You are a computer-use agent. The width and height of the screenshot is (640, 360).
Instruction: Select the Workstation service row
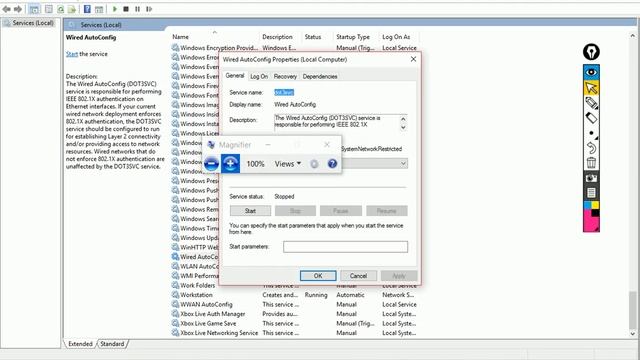coord(295,295)
